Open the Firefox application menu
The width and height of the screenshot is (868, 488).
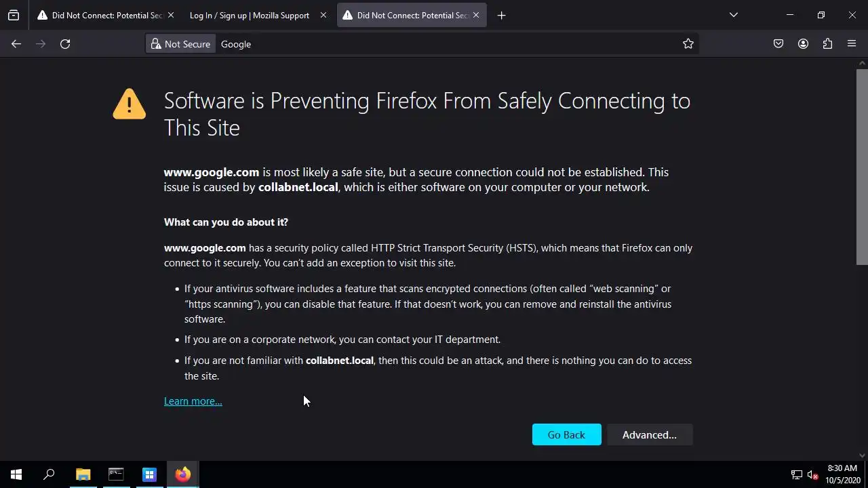click(852, 44)
